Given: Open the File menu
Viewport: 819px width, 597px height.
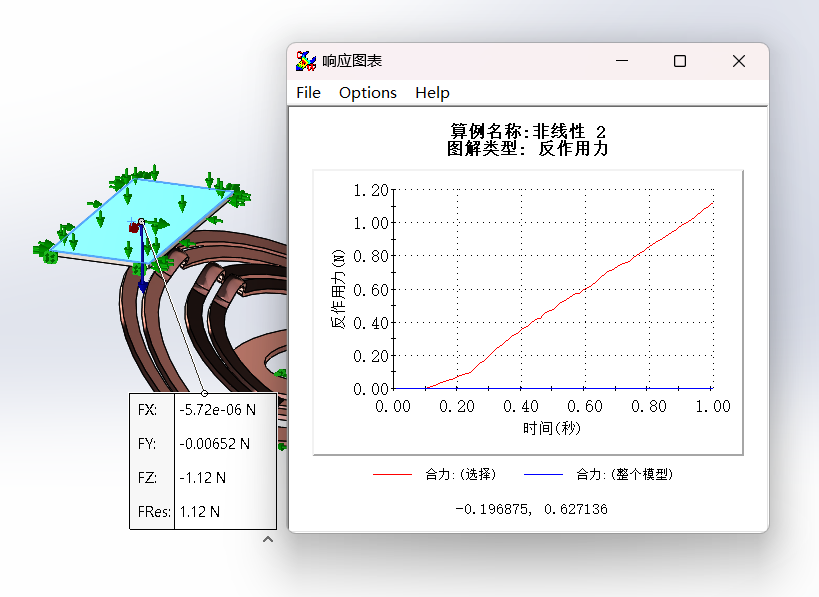Looking at the screenshot, I should 307,92.
